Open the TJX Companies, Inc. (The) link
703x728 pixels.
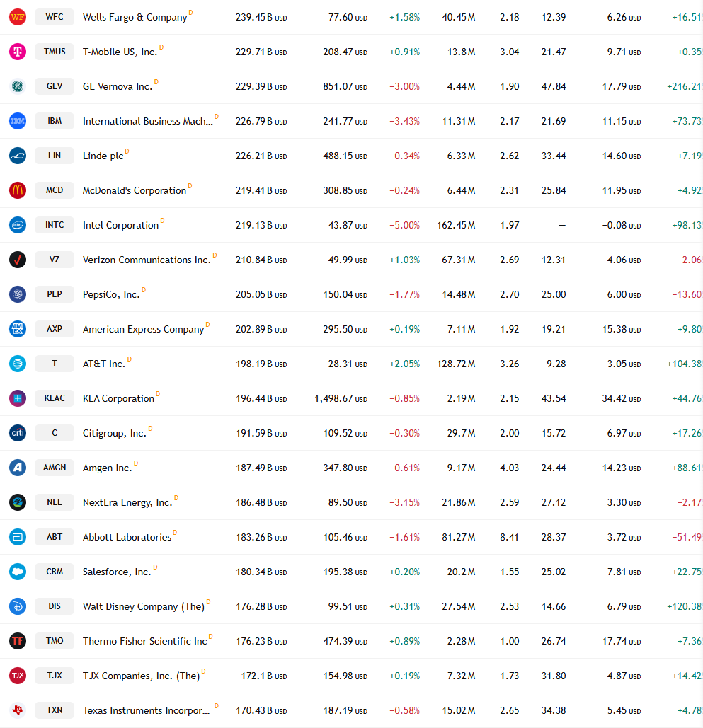[x=142, y=676]
